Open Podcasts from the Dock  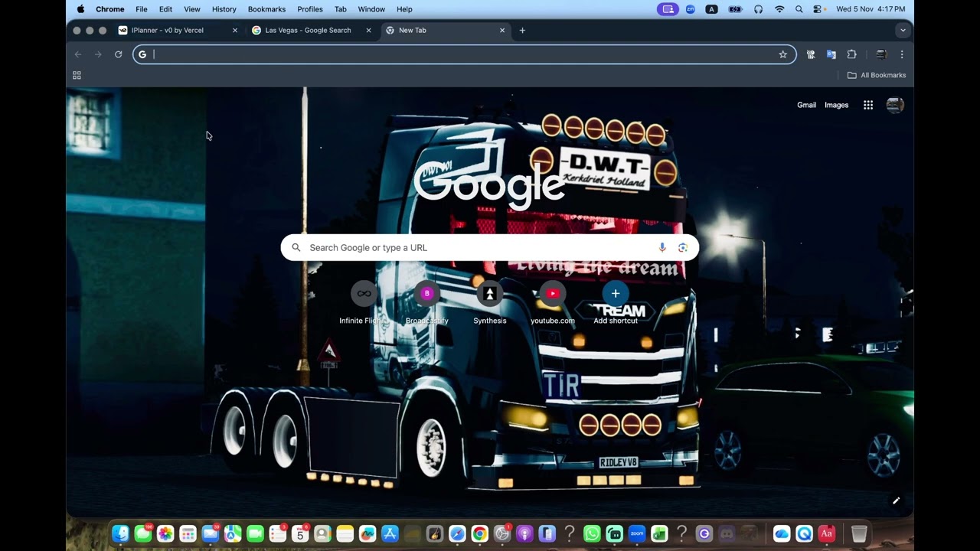tap(524, 533)
